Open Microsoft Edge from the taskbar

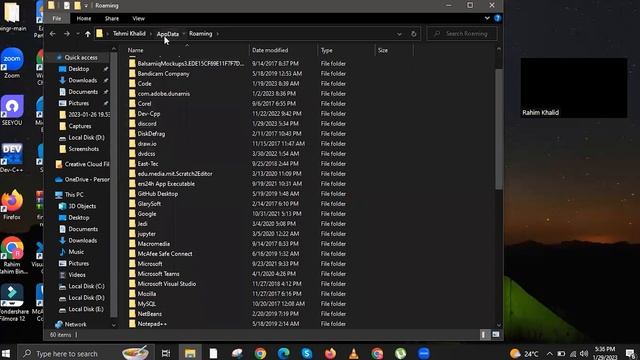pos(283,353)
